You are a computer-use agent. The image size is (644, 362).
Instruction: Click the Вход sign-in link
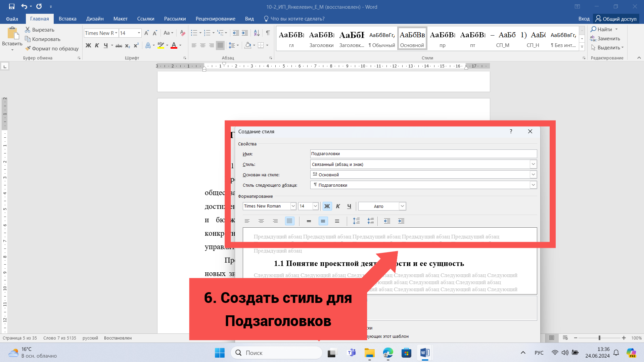coord(584,19)
